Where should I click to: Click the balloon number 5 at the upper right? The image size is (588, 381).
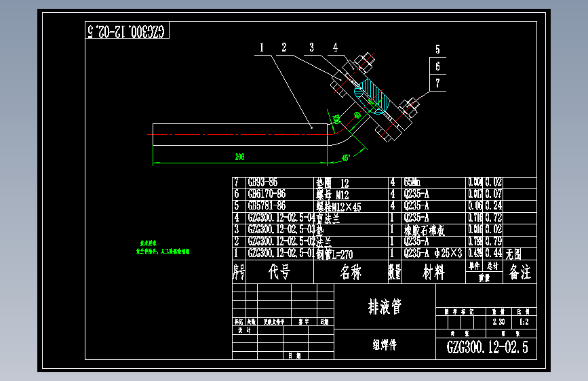(437, 49)
